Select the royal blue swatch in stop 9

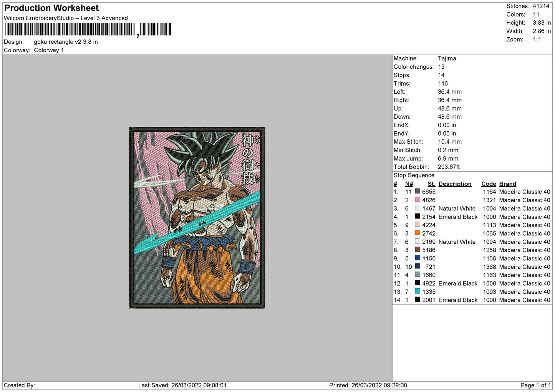[417, 258]
